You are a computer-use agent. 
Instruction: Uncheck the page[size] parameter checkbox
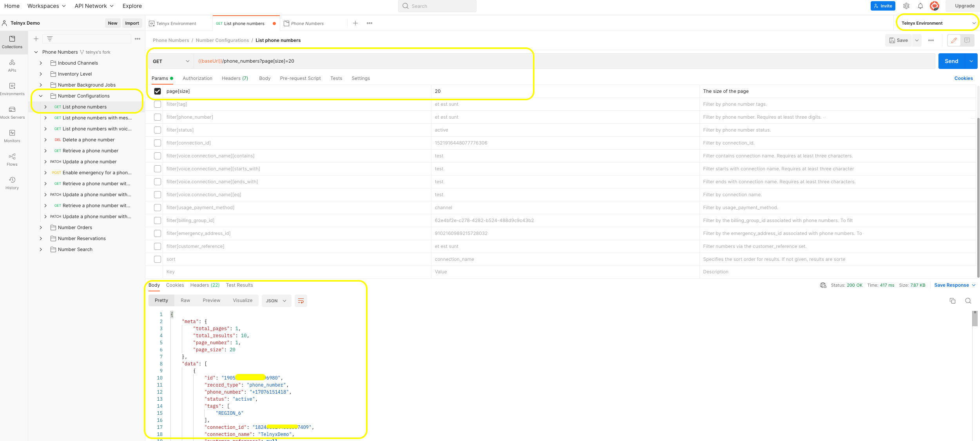tap(158, 91)
